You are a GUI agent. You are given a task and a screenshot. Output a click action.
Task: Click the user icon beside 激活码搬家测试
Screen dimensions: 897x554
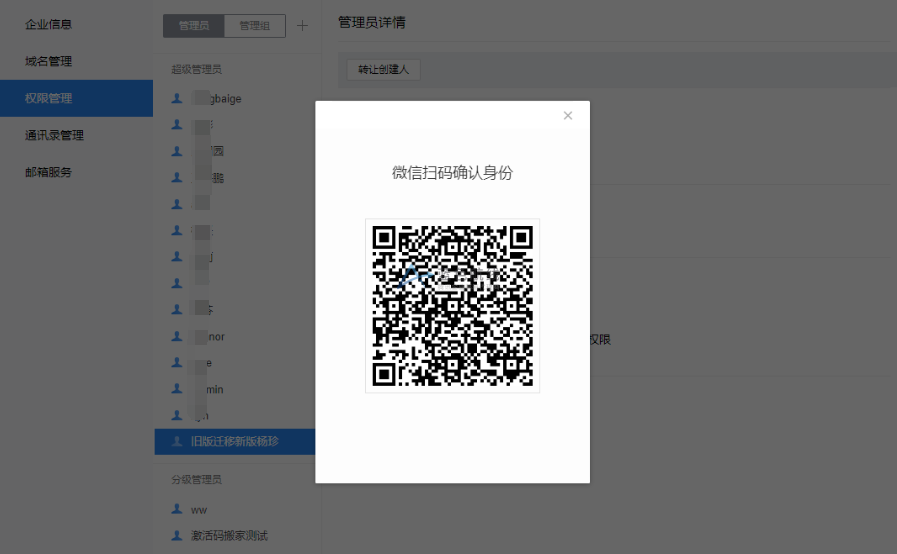coord(177,535)
